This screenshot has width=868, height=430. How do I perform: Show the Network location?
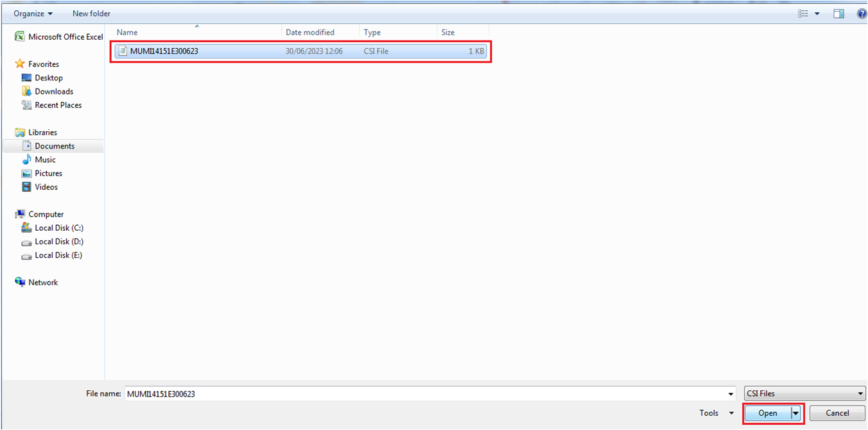pyautogui.click(x=42, y=282)
